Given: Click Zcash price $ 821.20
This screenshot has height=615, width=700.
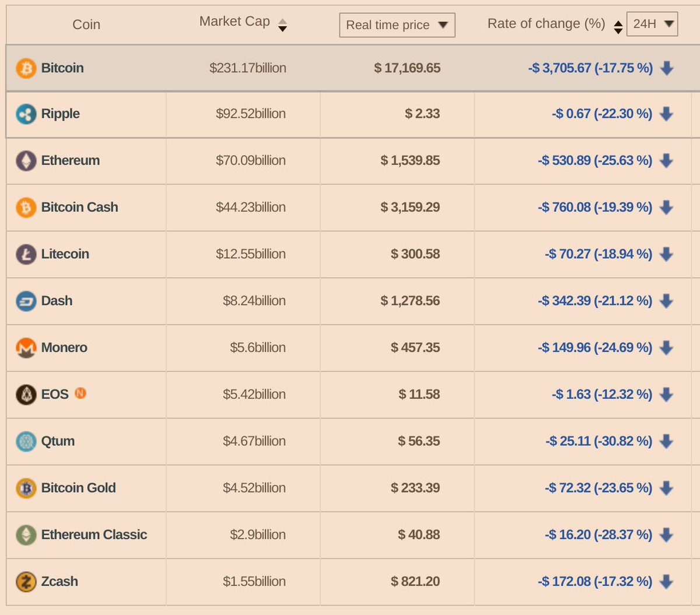Looking at the screenshot, I should click(x=415, y=582).
